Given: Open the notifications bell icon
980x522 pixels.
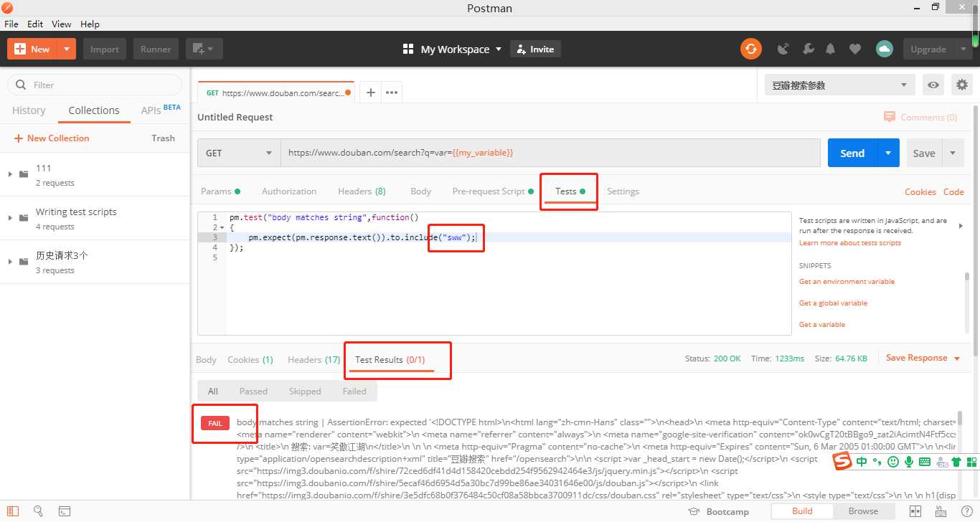Looking at the screenshot, I should pos(831,49).
